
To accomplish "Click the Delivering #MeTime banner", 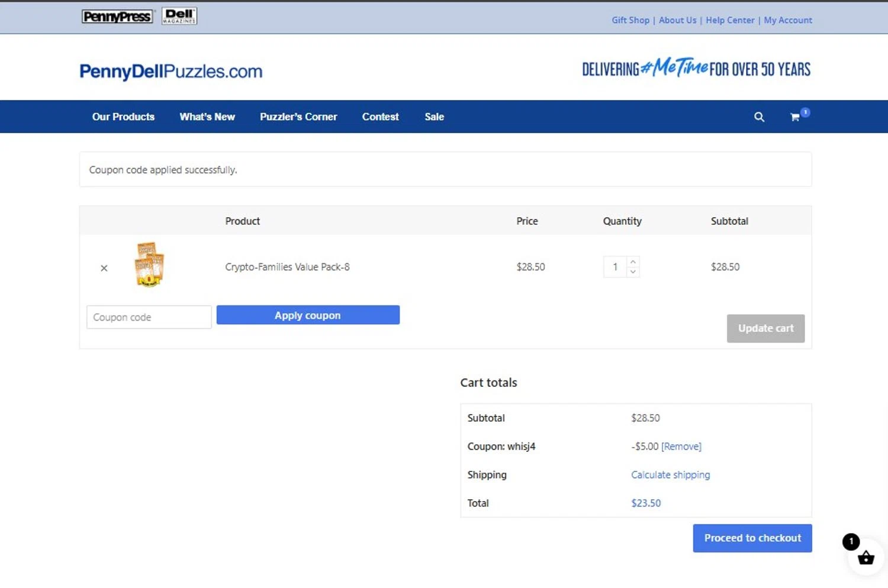I will tap(696, 68).
